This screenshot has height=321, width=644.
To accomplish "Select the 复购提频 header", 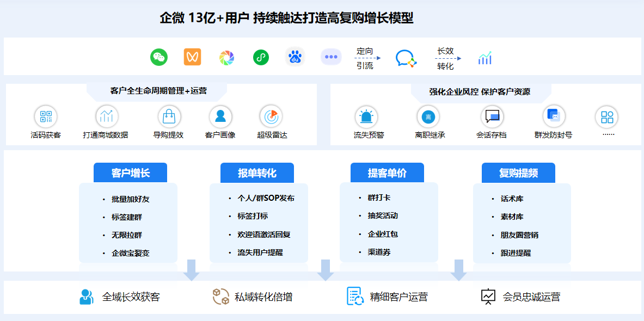I will click(x=519, y=172).
